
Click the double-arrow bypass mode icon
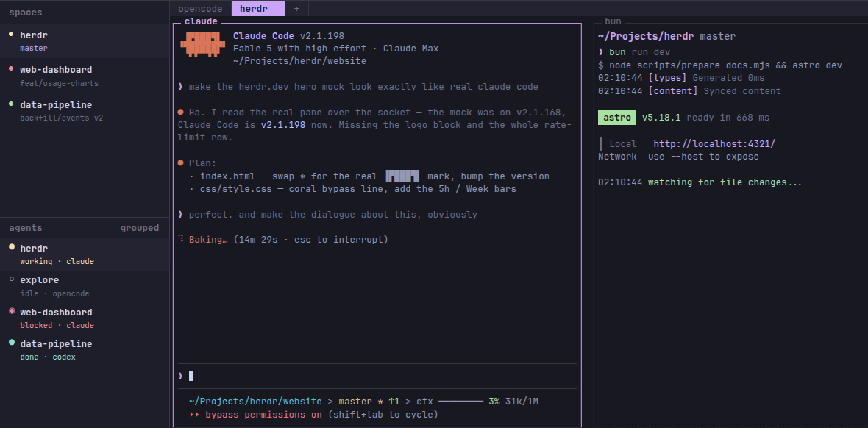[x=193, y=415]
